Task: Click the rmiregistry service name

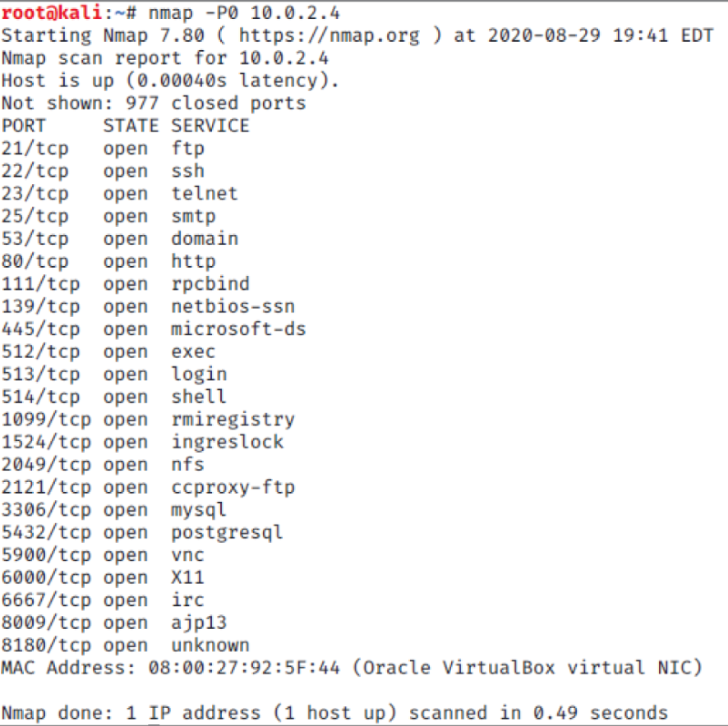Action: [233, 420]
